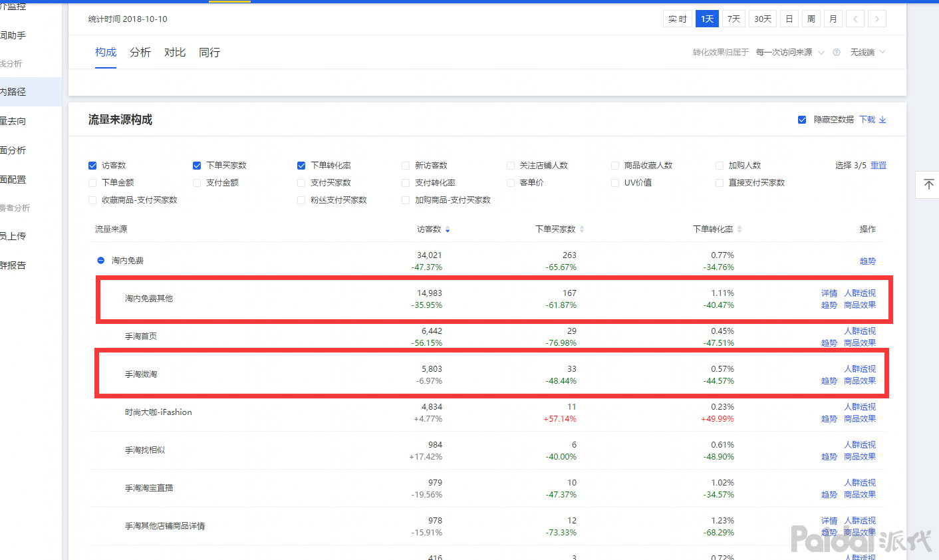939x560 pixels.
Task: Select the 日 granularity button
Action: click(x=789, y=19)
